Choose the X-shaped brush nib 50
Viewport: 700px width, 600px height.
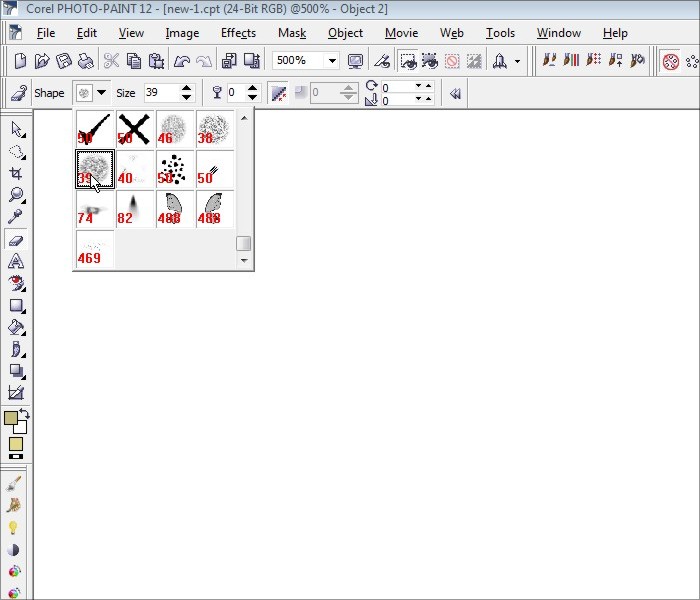tap(135, 129)
